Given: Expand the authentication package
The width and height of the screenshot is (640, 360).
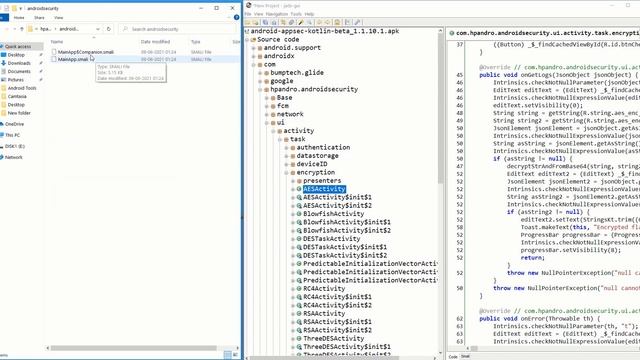Looking at the screenshot, I should (x=287, y=147).
